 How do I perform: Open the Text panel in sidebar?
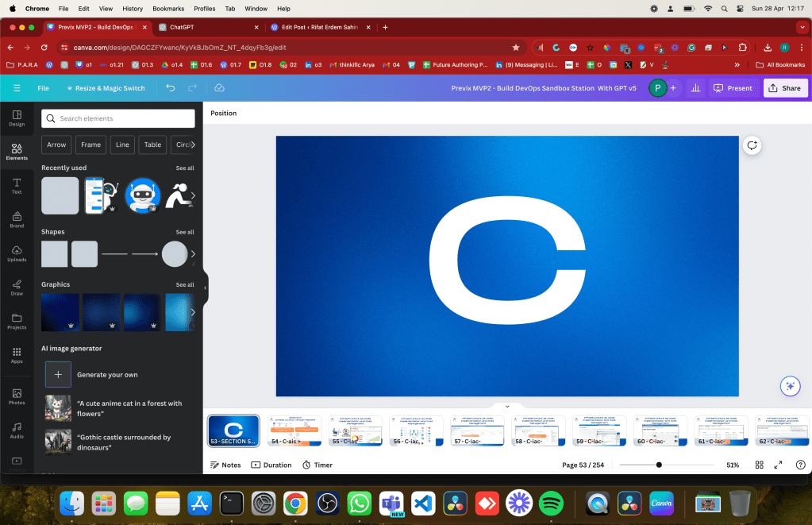coord(17,186)
